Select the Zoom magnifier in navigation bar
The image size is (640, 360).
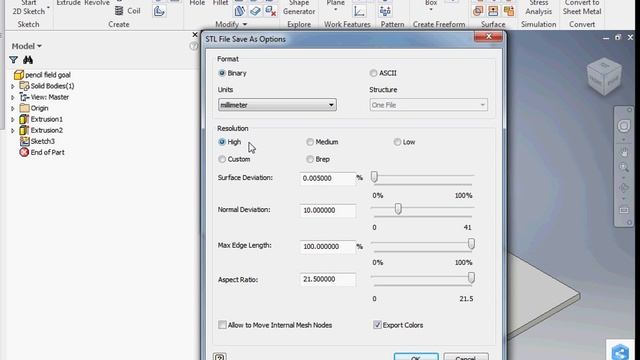tap(624, 167)
